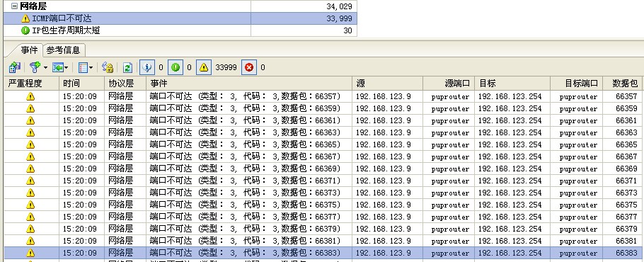Sort by the 目标端口 column header
The image size is (644, 262).
pos(577,84)
